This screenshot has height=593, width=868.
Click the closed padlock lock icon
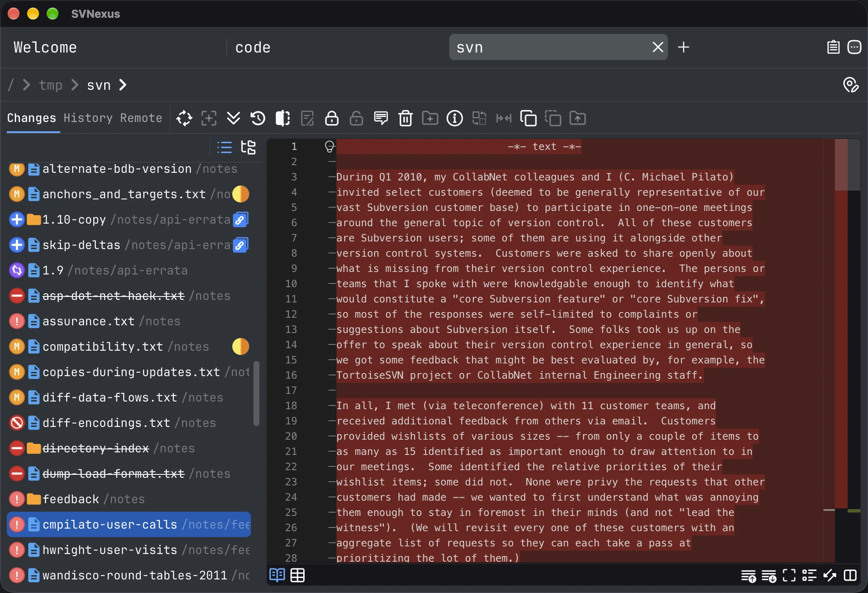click(331, 118)
